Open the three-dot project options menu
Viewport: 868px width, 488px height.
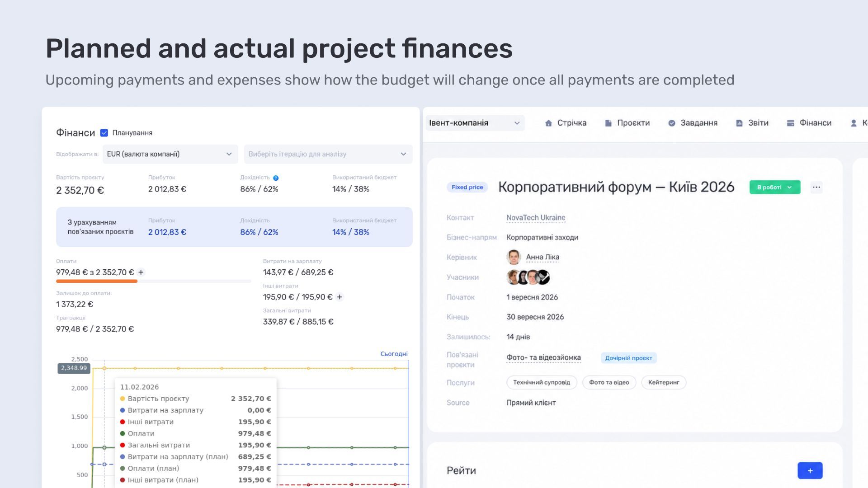tap(816, 187)
